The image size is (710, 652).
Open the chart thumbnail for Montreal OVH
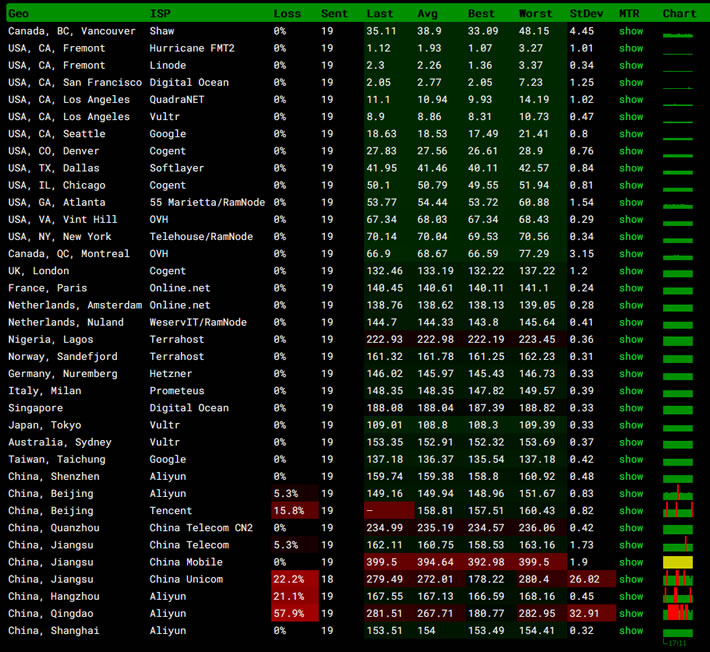coord(677,256)
